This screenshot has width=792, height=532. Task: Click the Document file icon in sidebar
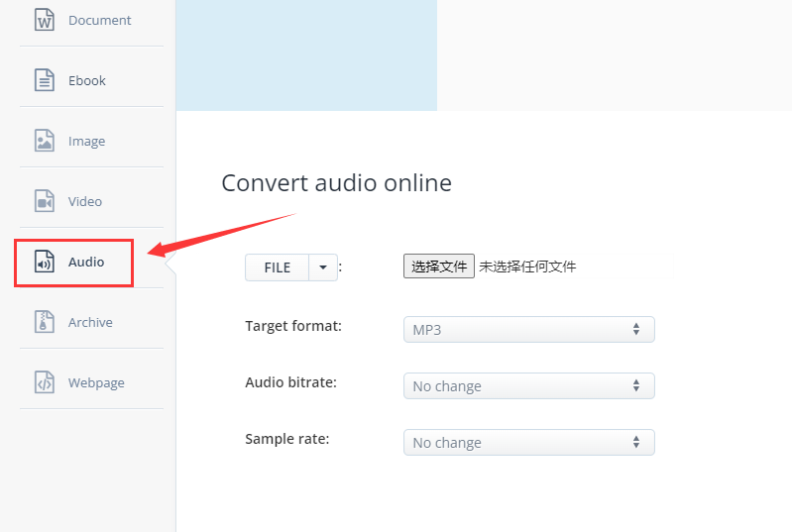(x=44, y=20)
